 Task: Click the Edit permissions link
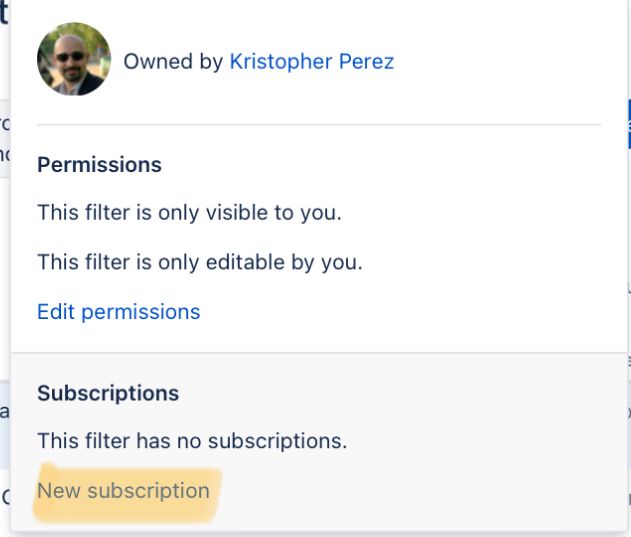(x=119, y=312)
